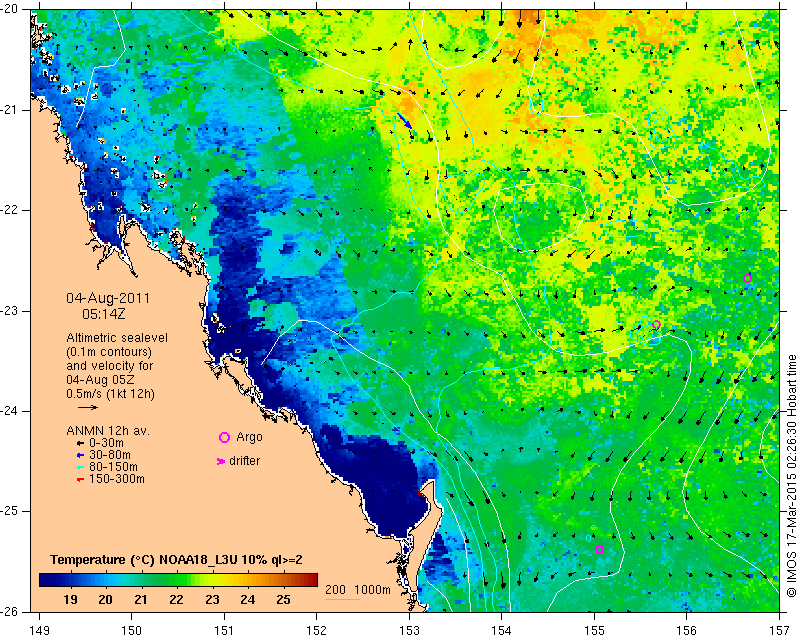This screenshot has width=800, height=640.
Task: Click the large blue ANMN current arrow near 153E
Action: point(405,120)
